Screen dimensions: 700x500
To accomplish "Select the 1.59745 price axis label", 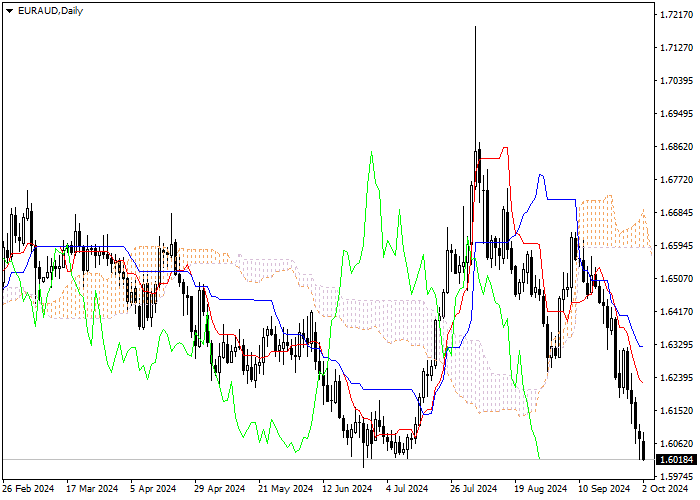I will [x=676, y=477].
